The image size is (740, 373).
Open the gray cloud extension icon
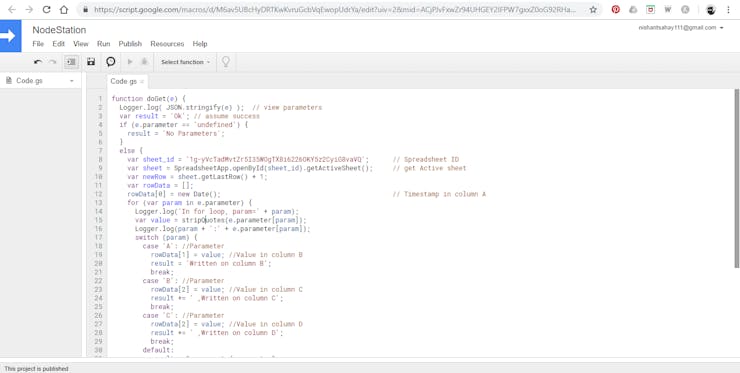(x=633, y=9)
